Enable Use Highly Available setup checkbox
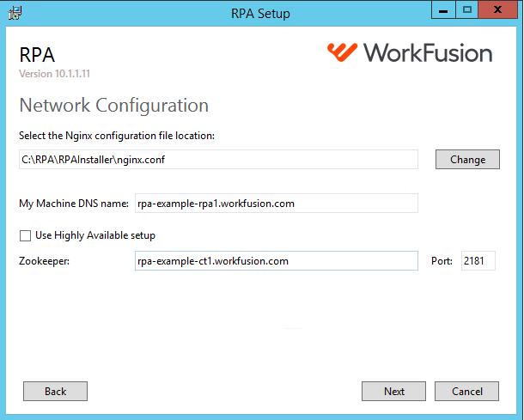Image resolution: width=524 pixels, height=420 pixels. (26, 235)
